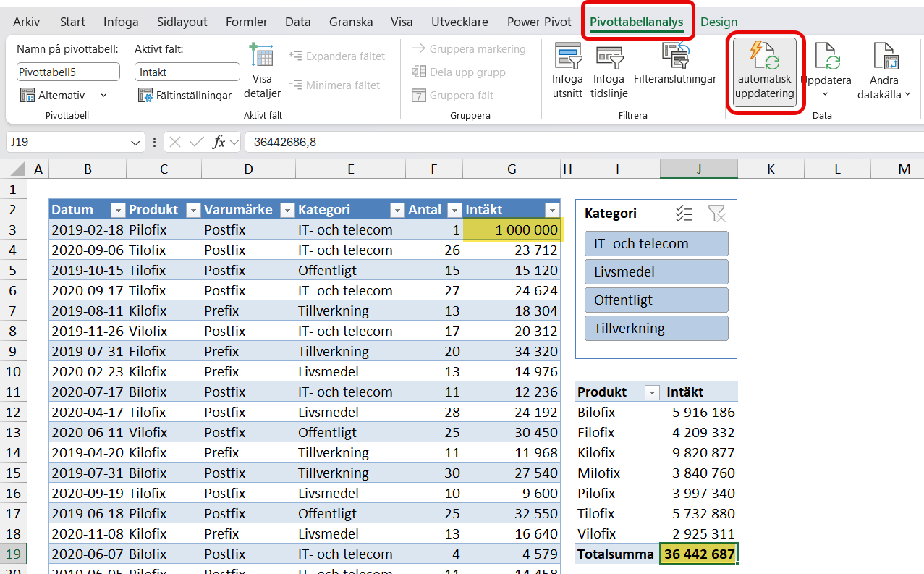
Task: Open the Granska tab
Action: pos(351,22)
